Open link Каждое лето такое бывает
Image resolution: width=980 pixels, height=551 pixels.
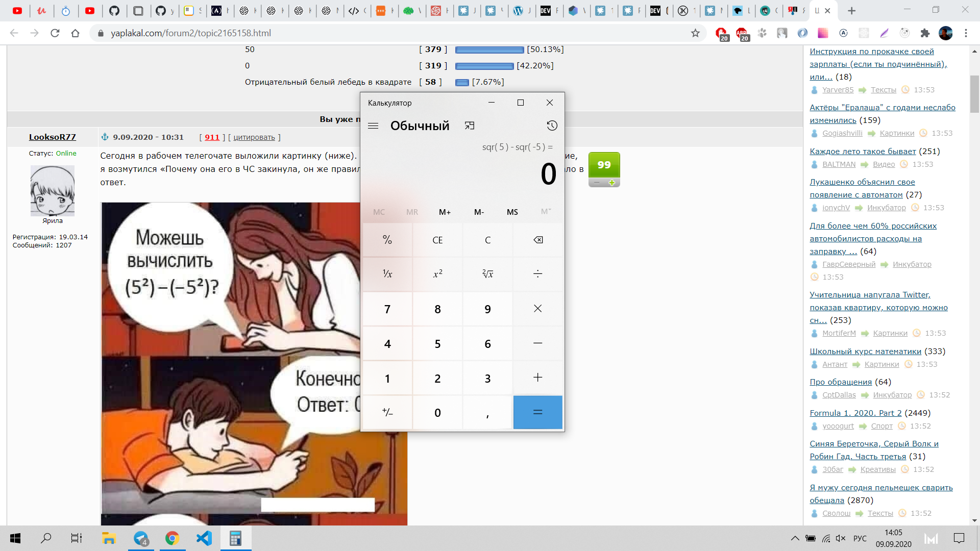coord(863,151)
